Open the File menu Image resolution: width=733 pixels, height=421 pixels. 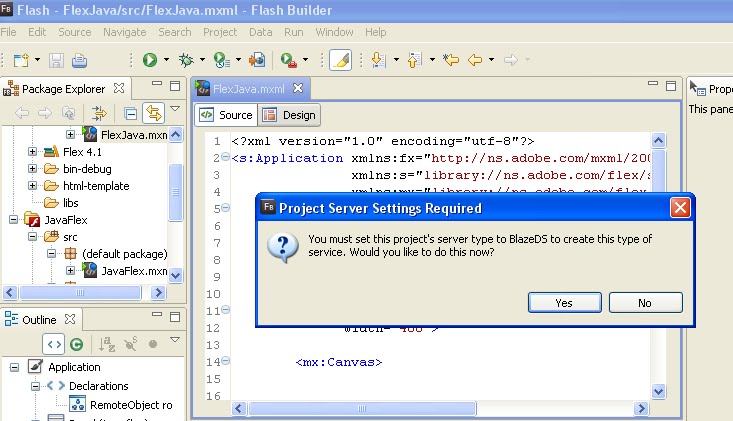click(8, 32)
